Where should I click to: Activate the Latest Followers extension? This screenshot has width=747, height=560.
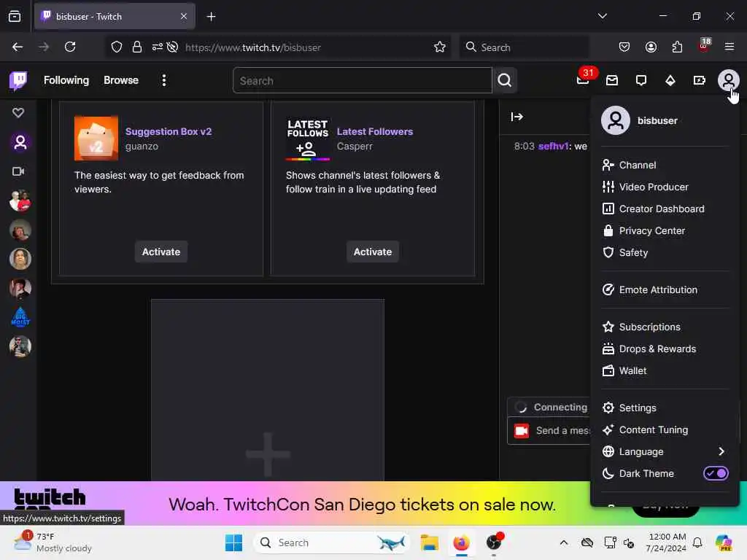click(x=373, y=252)
